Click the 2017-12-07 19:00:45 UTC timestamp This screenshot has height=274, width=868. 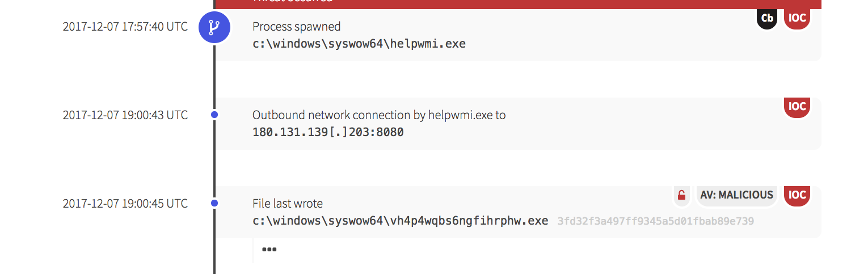[x=125, y=203]
